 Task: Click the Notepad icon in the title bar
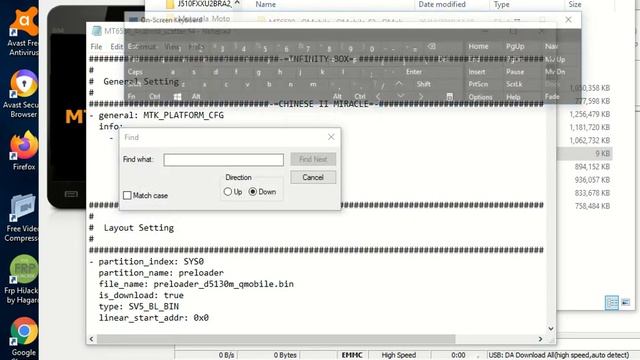96,31
